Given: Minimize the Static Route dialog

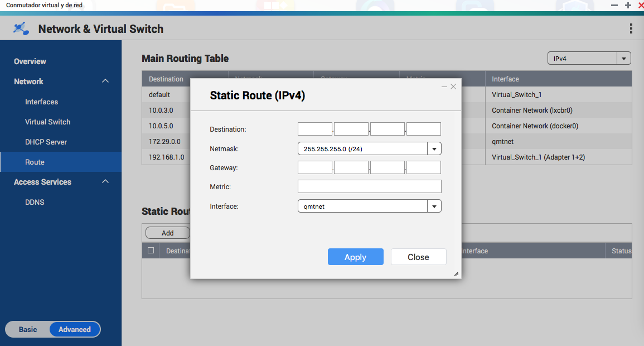Looking at the screenshot, I should click(444, 86).
